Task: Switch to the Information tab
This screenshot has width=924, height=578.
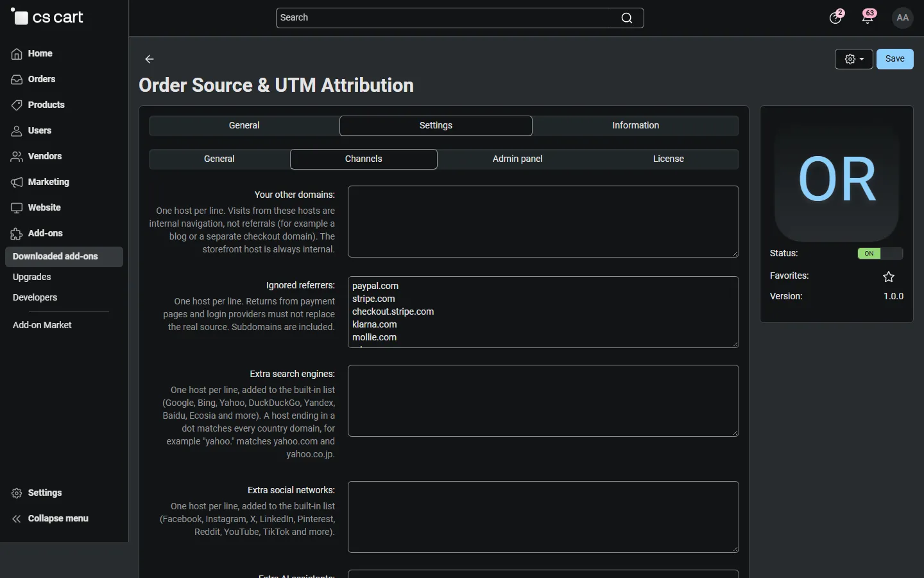Action: [635, 126]
